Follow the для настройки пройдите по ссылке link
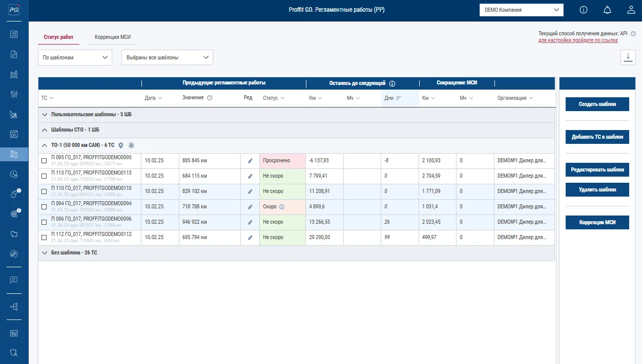This screenshot has height=364, width=642. (577, 40)
